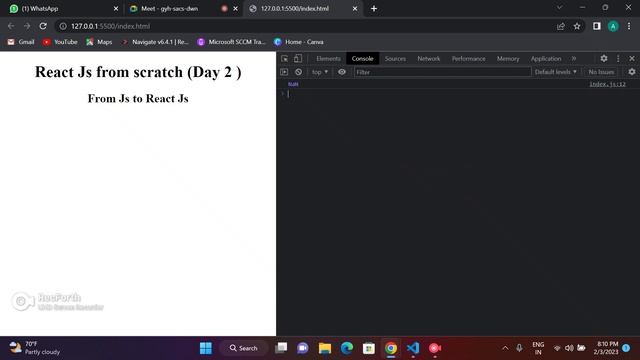Toggle the live expression eye icon
The width and height of the screenshot is (640, 360).
tap(342, 72)
